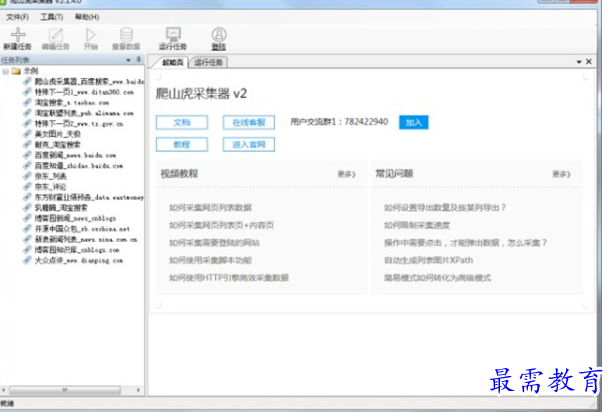
Task: Click the icon beside the news.baidu.com task
Action: (27, 155)
